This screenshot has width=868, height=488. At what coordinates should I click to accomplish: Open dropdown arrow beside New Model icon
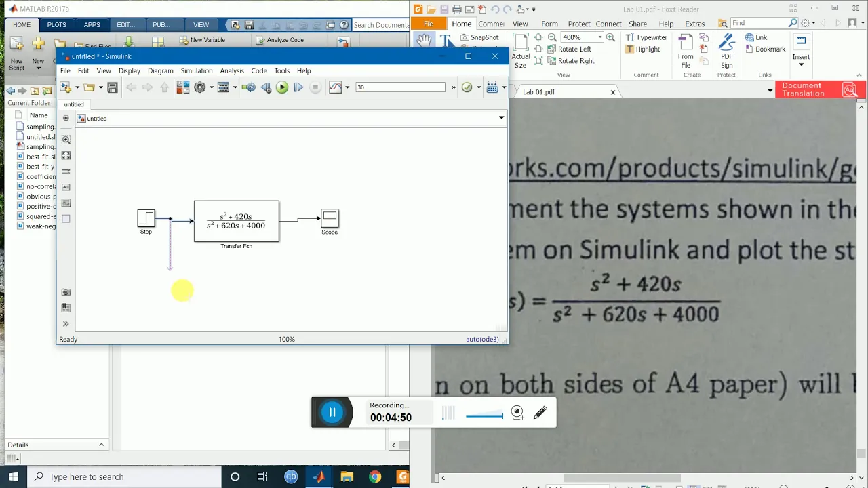[77, 87]
